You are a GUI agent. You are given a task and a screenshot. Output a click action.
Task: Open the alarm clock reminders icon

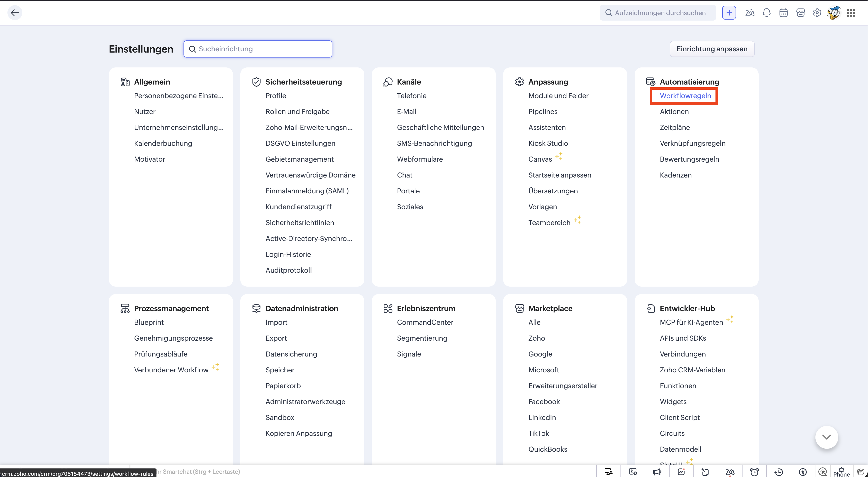(x=754, y=472)
